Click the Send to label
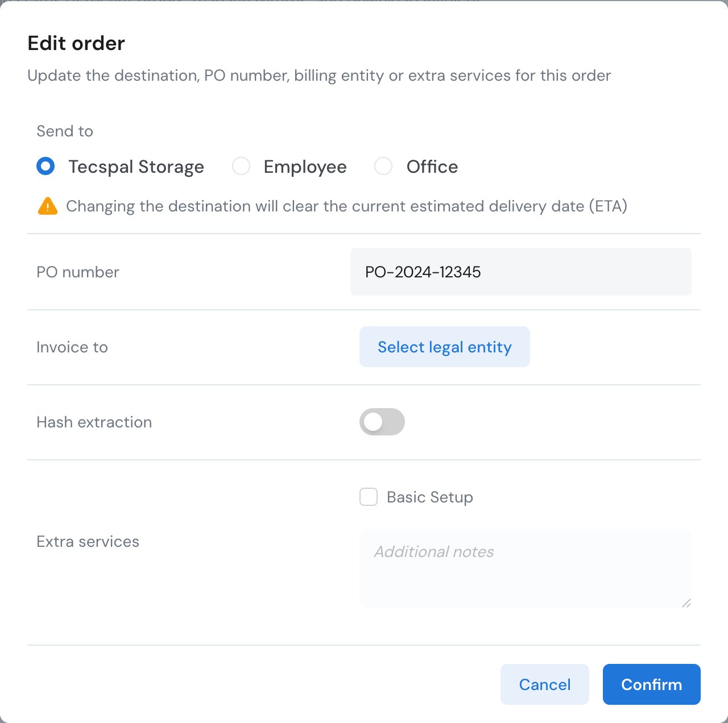728x723 pixels. click(x=65, y=131)
